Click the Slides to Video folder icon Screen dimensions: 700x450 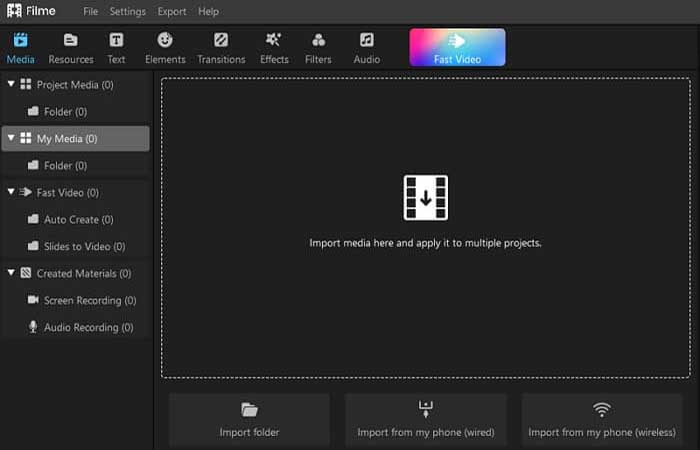pyautogui.click(x=33, y=246)
